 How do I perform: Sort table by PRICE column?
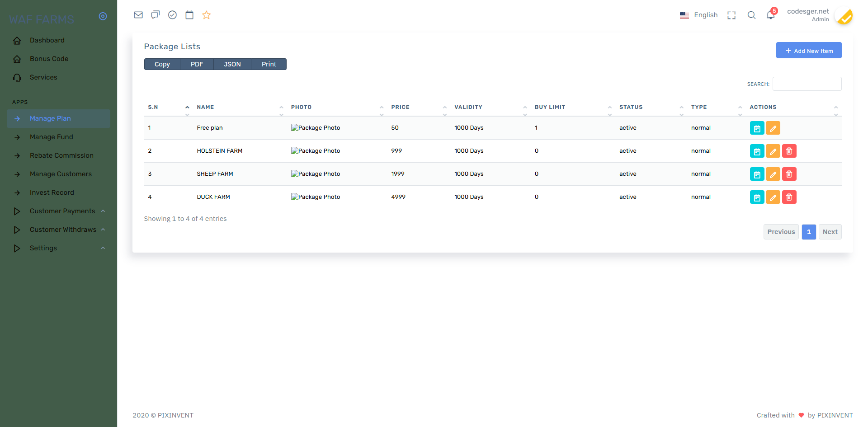point(419,107)
